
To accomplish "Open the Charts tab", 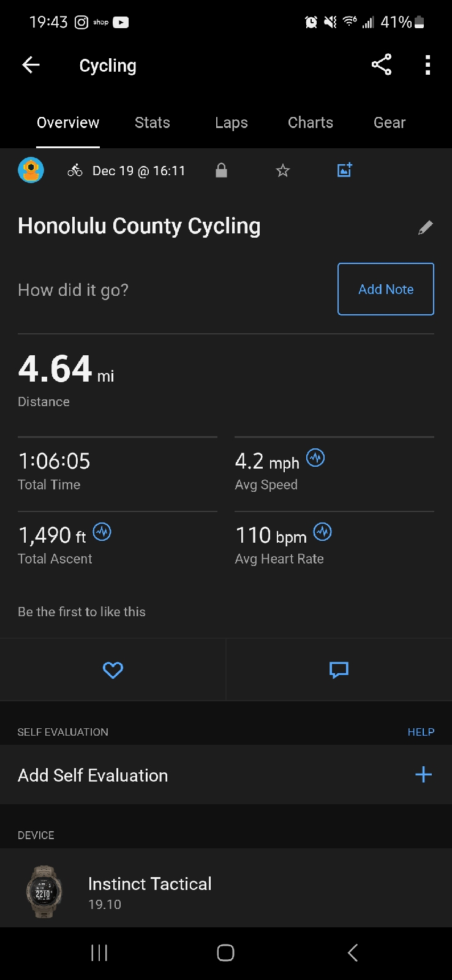I will pyautogui.click(x=311, y=123).
